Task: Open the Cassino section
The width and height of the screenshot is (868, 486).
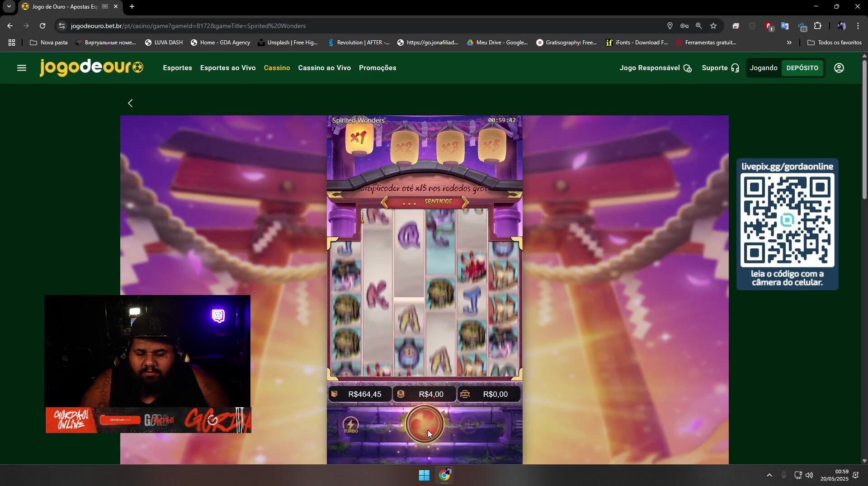Action: 277,68
